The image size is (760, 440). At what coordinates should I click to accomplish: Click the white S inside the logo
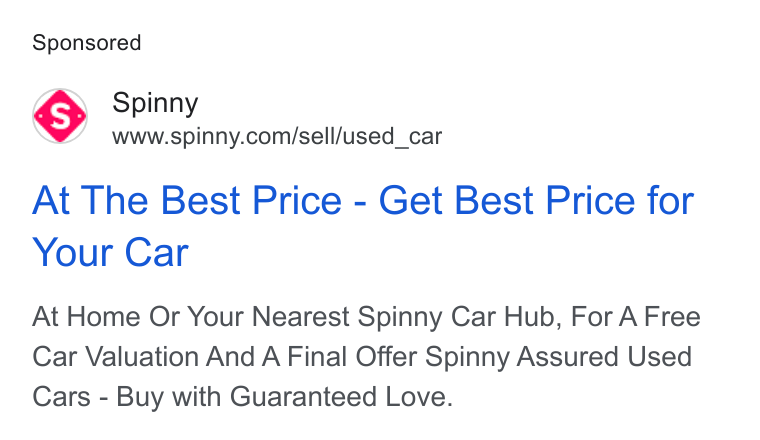click(x=60, y=116)
